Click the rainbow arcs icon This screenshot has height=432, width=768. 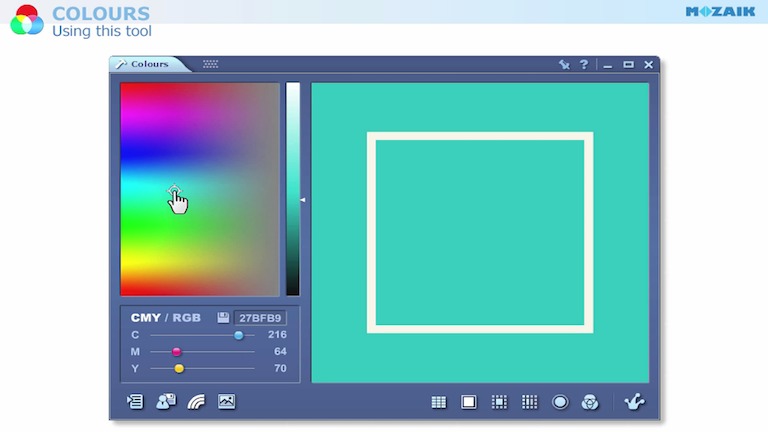(196, 401)
